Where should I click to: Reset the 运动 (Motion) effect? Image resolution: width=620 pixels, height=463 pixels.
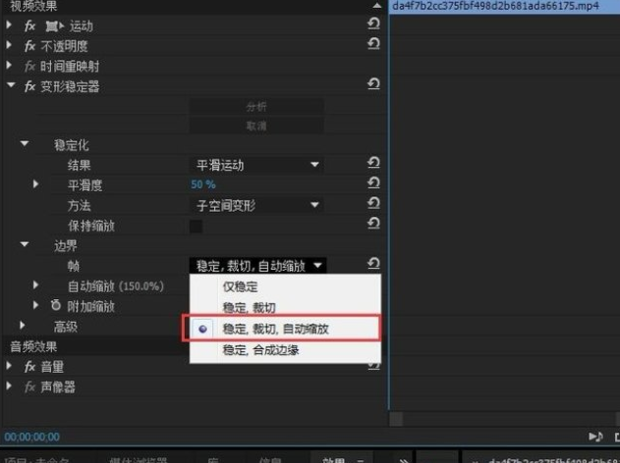point(373,24)
